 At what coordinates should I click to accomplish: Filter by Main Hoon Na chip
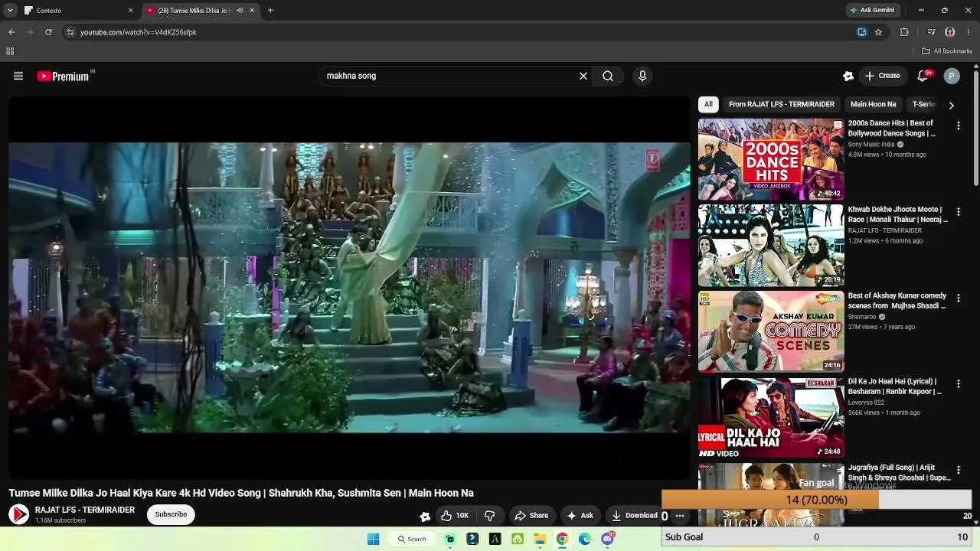tap(873, 104)
